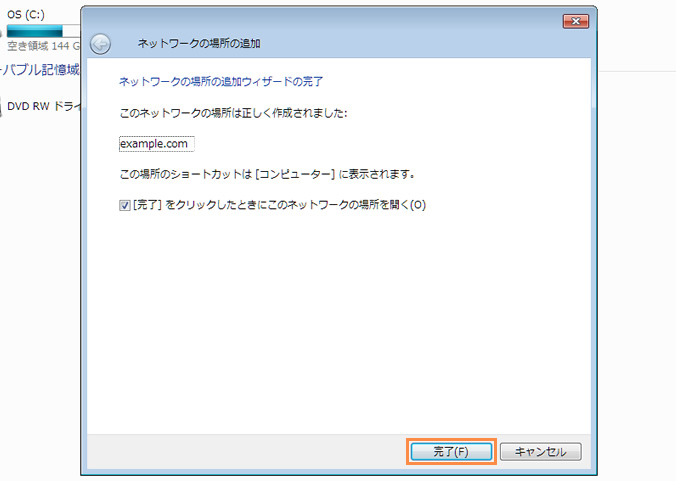Viewport: 676px width, 481px height.
Task: Click the correctly created confirmation message
Action: pyautogui.click(x=233, y=114)
